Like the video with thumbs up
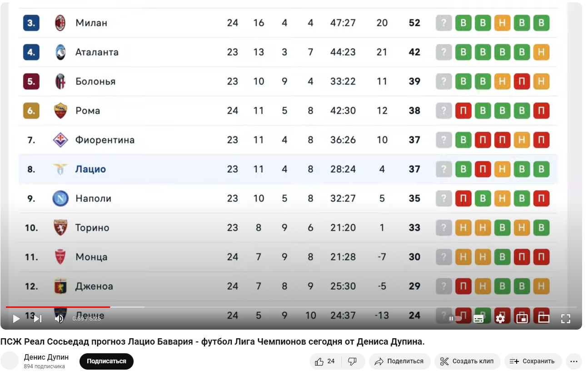Image resolution: width=588 pixels, height=376 pixels. tap(324, 361)
